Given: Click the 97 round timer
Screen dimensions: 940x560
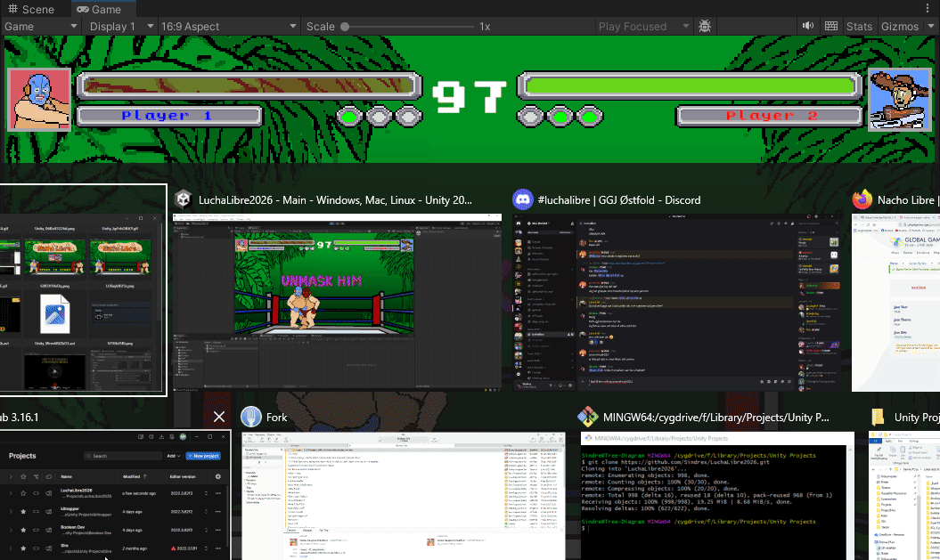Looking at the screenshot, I should 470,97.
